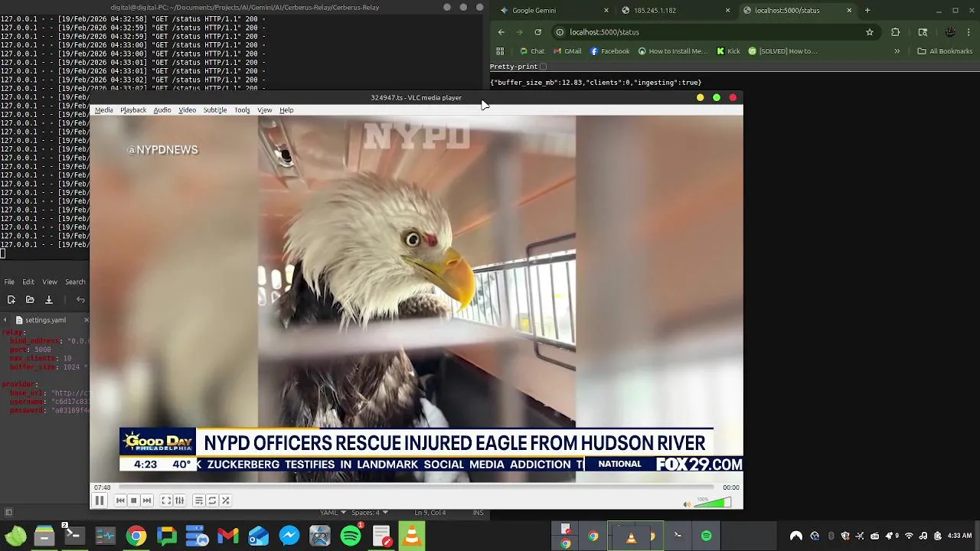Screen dimensions: 980x551
Task: Click the elapsed time 07:48 in VLC
Action: tap(102, 487)
